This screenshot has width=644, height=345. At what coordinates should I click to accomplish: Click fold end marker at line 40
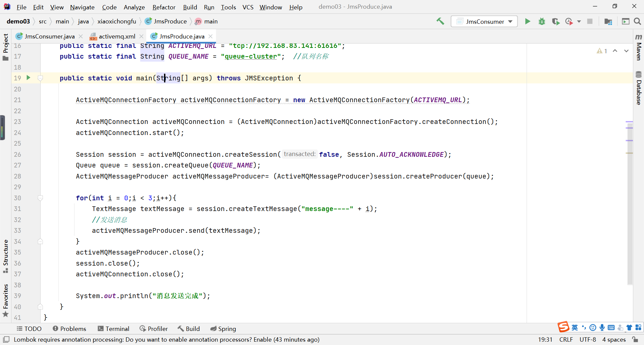pos(40,307)
